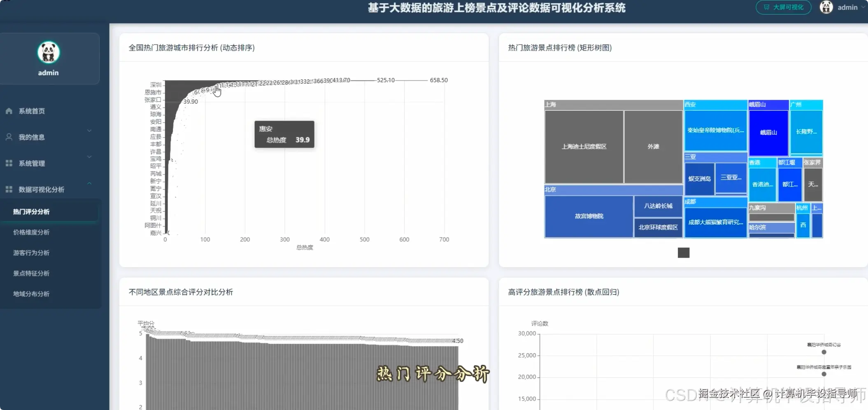Click the panda avatar in the sidebar
The height and width of the screenshot is (410, 868).
[x=48, y=53]
